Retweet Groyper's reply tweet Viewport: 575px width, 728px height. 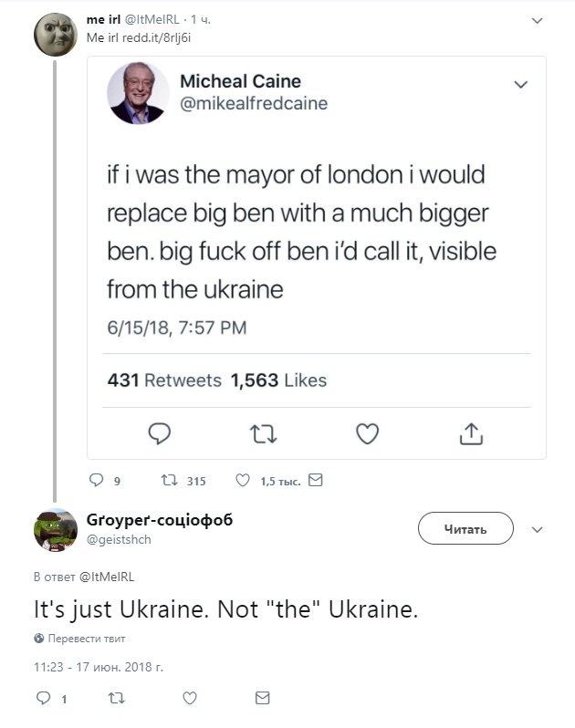click(x=116, y=698)
